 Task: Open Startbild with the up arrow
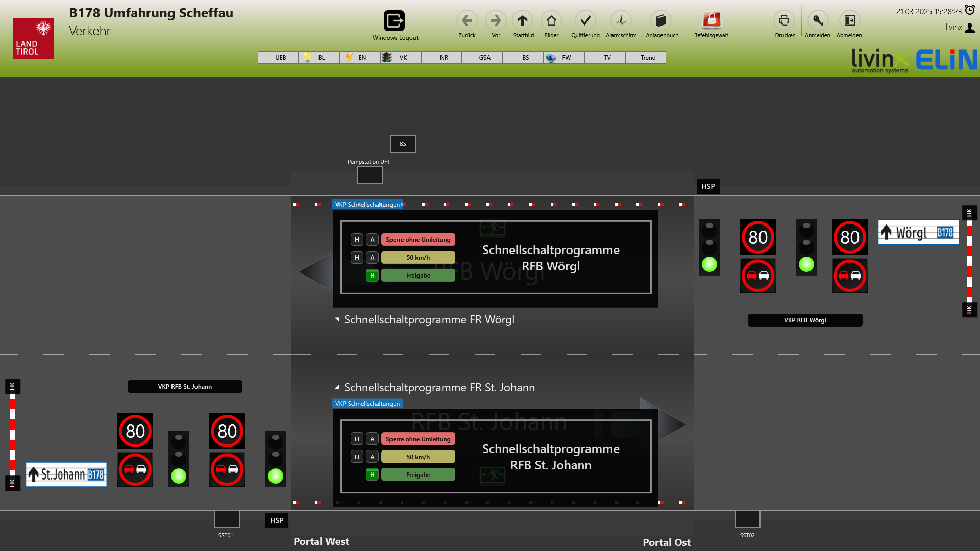point(522,21)
